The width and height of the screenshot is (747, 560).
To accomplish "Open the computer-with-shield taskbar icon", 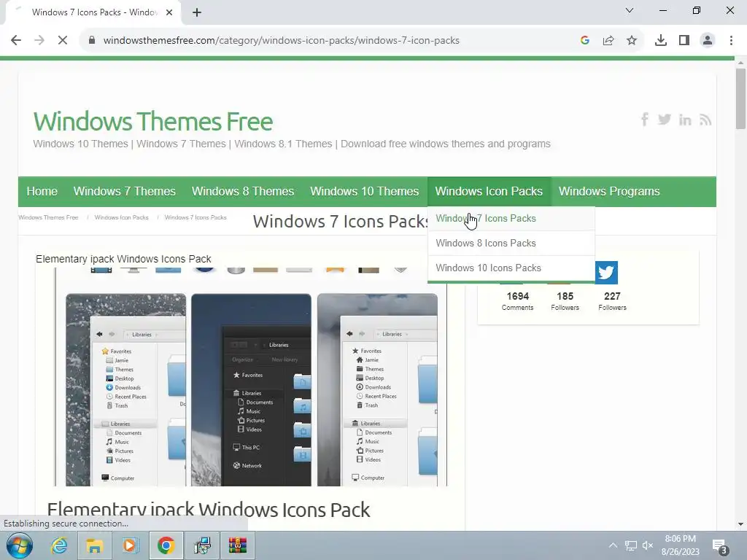I will [202, 545].
